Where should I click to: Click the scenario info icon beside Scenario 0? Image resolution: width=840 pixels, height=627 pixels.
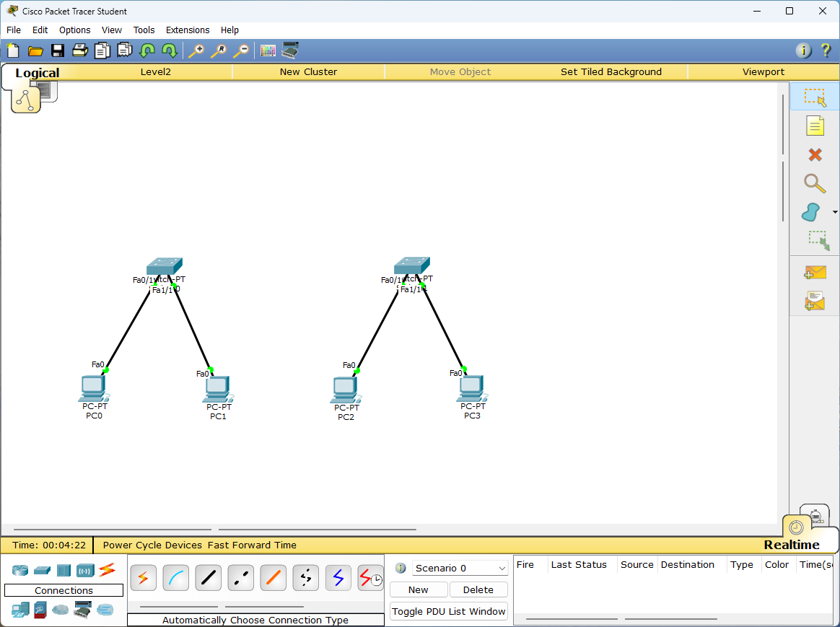(401, 568)
